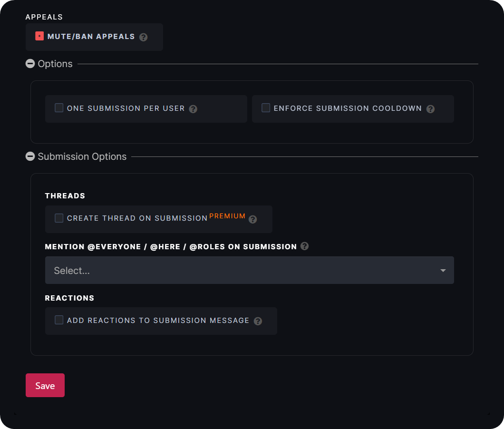This screenshot has width=504, height=429.
Task: Open help for ENFORCE SUBMISSION COOLDOWN
Action: pos(430,109)
